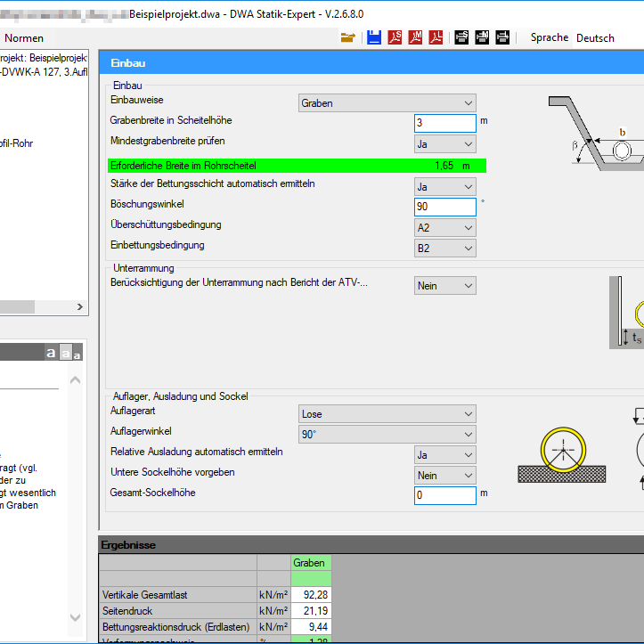
Task: Select the smallest font size 'a' icon
Action: coord(77,355)
